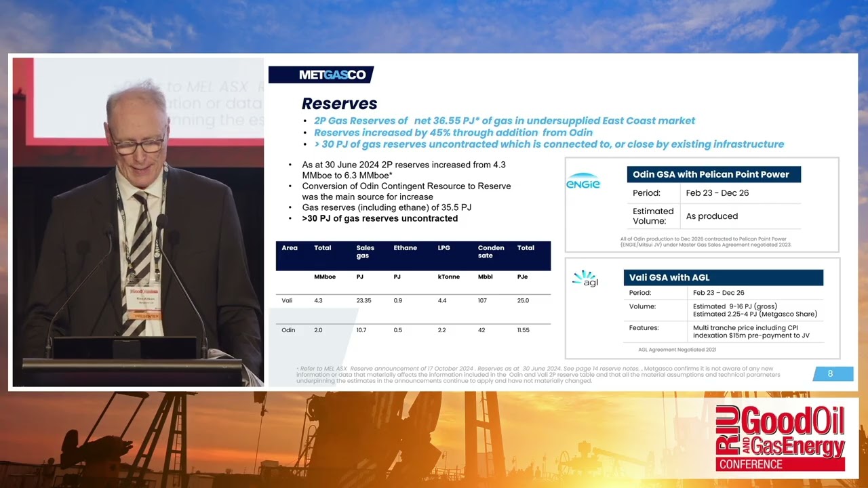Click the 'MMboe' unit label
This screenshot has width=868, height=488.
325,277
